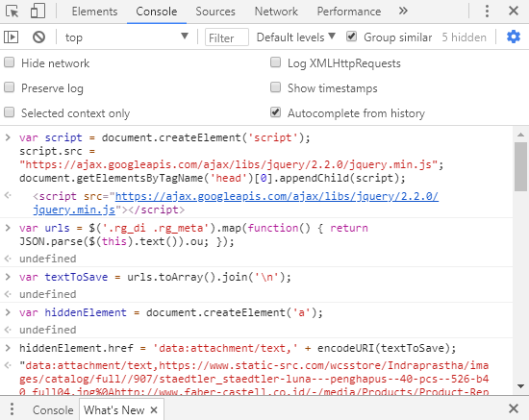Click the data:attachment output string
This screenshot has width=529, height=420.
coord(254,379)
